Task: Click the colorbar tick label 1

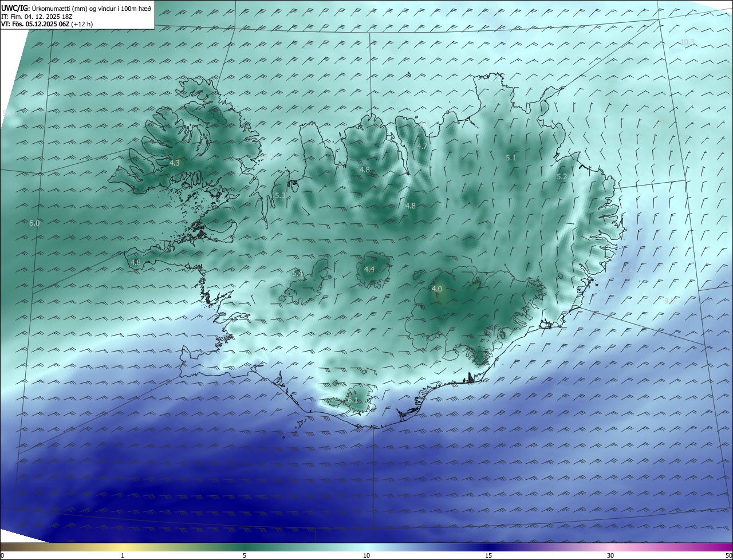Action: [123, 555]
